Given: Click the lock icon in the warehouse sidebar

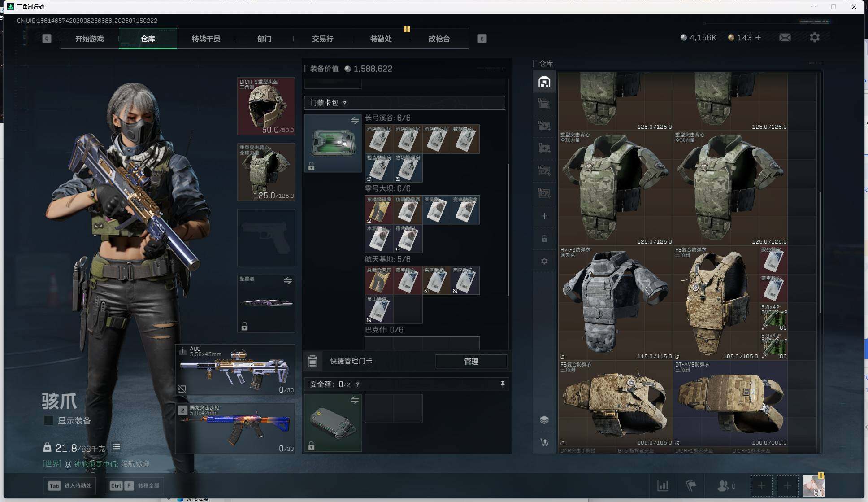Looking at the screenshot, I should [x=544, y=239].
